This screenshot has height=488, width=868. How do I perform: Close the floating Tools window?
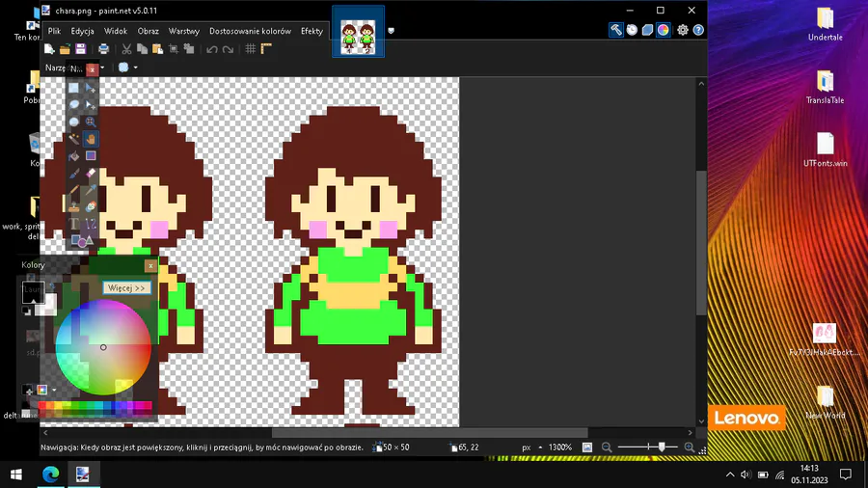[x=92, y=69]
